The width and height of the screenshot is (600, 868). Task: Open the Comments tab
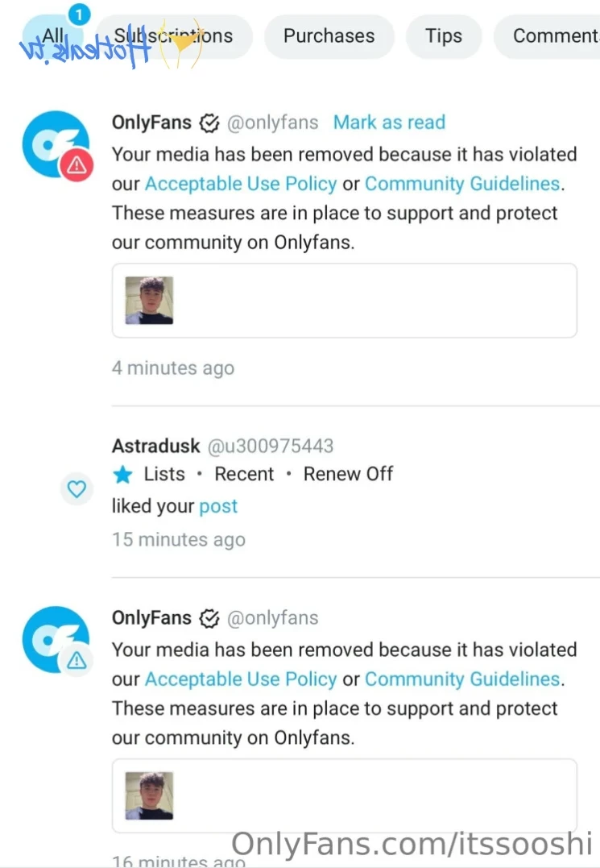[554, 36]
